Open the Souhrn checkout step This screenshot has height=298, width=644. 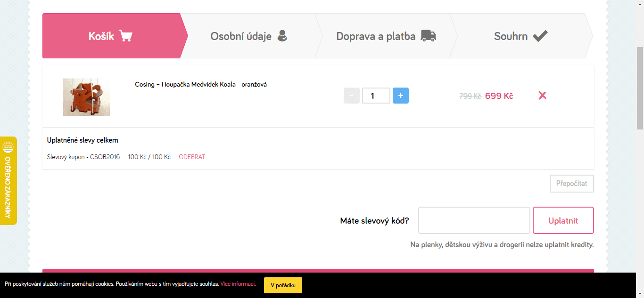(x=511, y=35)
